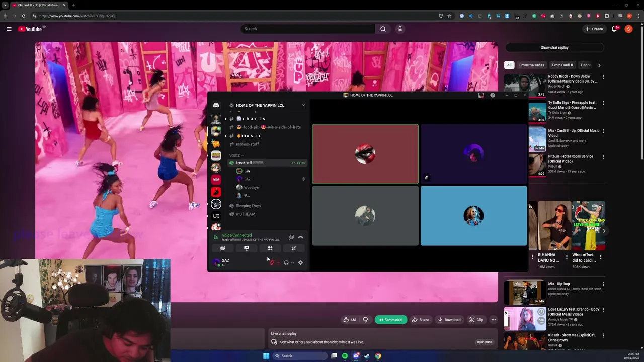Screen dimensions: 644x362
Task: Toggle Discord camera on
Action: 223,248
